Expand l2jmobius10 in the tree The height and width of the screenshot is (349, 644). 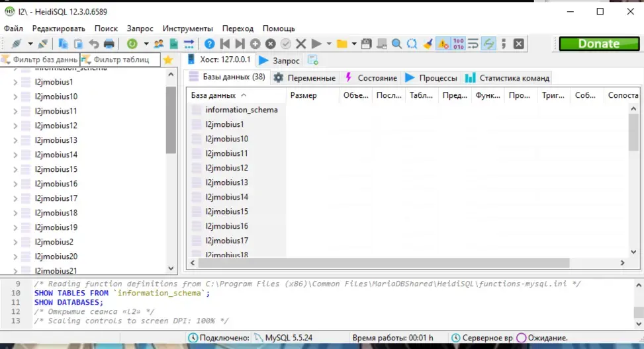(15, 97)
